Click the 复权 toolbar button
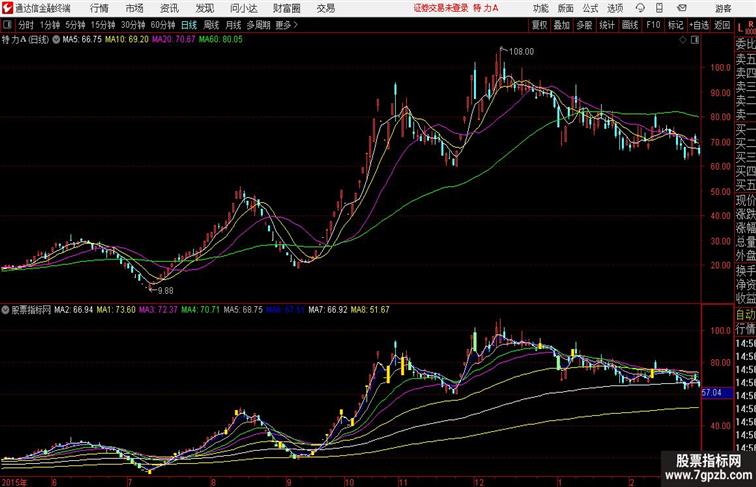The width and height of the screenshot is (756, 487). [x=539, y=25]
